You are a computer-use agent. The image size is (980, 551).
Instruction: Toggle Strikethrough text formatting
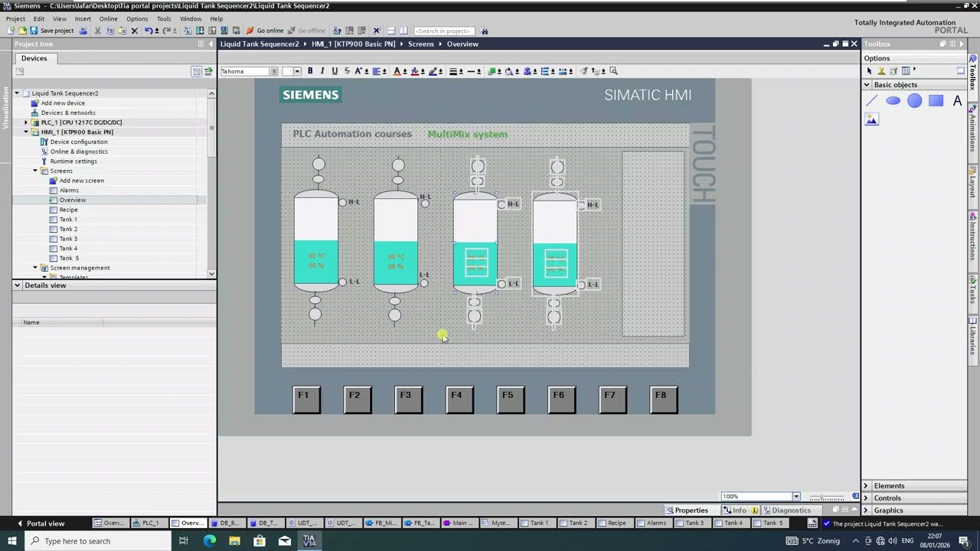click(x=347, y=71)
